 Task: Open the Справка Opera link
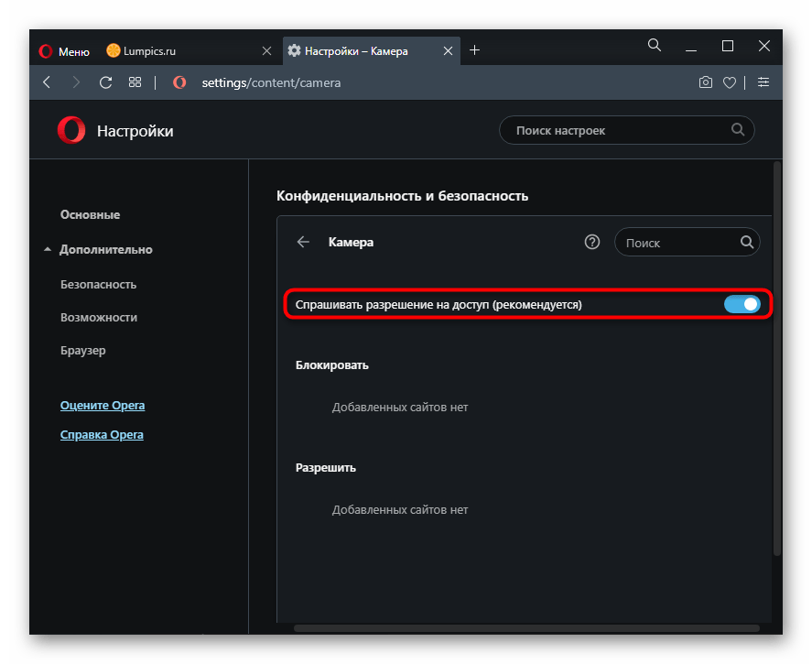(x=102, y=434)
